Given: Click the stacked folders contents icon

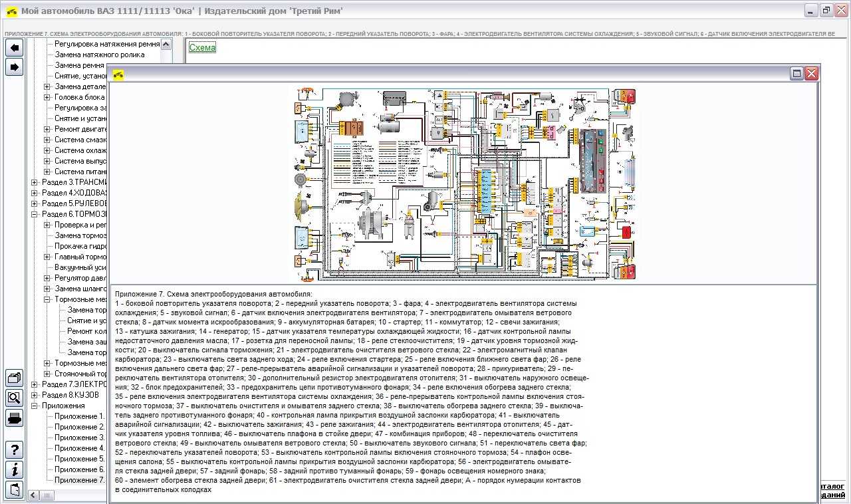Looking at the screenshot, I should (x=14, y=378).
